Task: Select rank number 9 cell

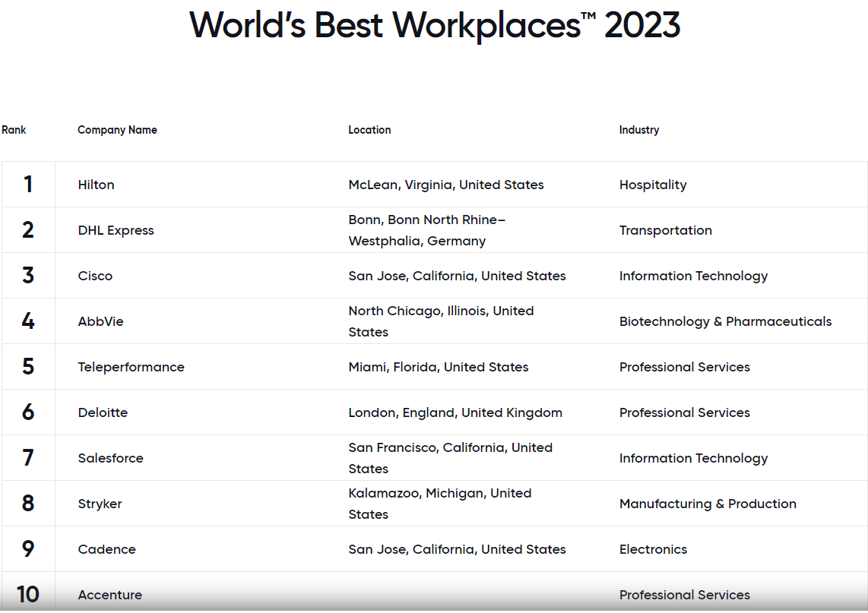Action: click(28, 548)
